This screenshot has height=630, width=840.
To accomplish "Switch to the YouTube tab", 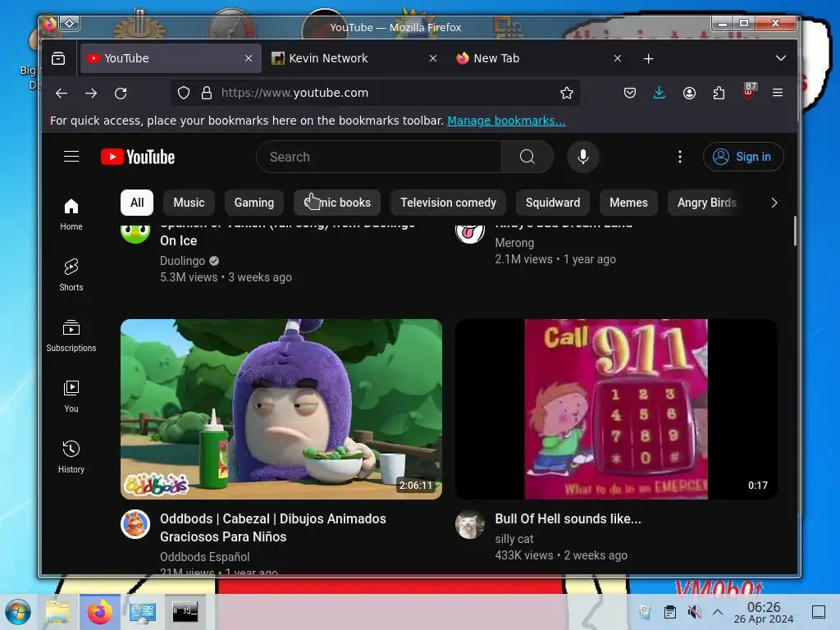I will [171, 58].
